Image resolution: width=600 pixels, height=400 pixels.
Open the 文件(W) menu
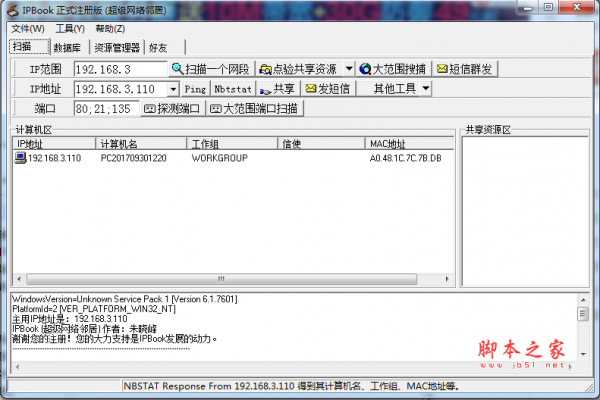(28, 29)
